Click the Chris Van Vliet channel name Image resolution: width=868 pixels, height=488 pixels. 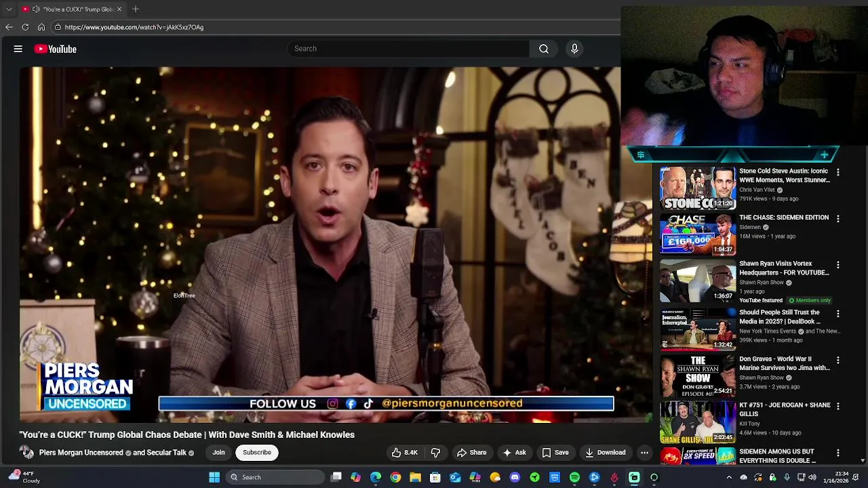coord(757,190)
